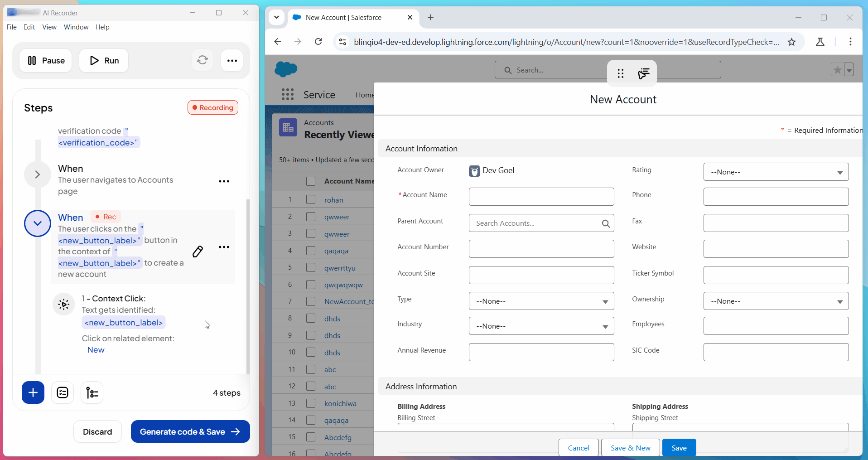Tick the checkbox for Abcdefg row 15

(311, 437)
